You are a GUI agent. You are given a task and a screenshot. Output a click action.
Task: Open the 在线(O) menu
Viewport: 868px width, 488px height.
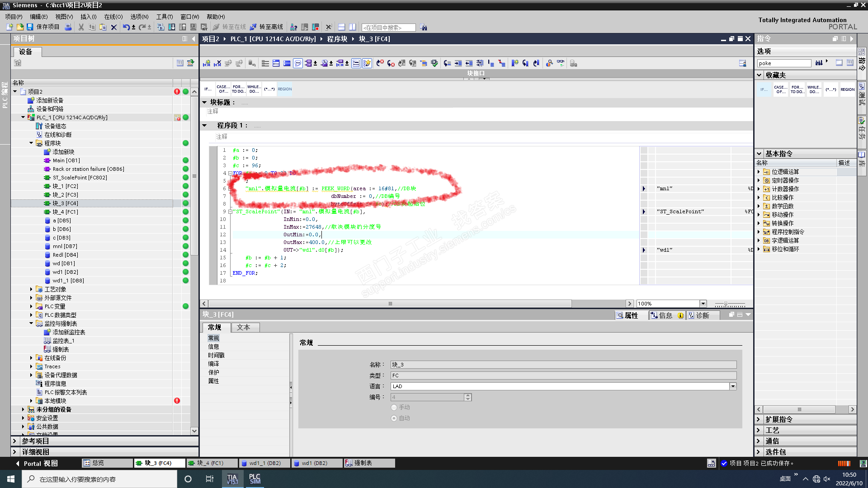click(113, 17)
